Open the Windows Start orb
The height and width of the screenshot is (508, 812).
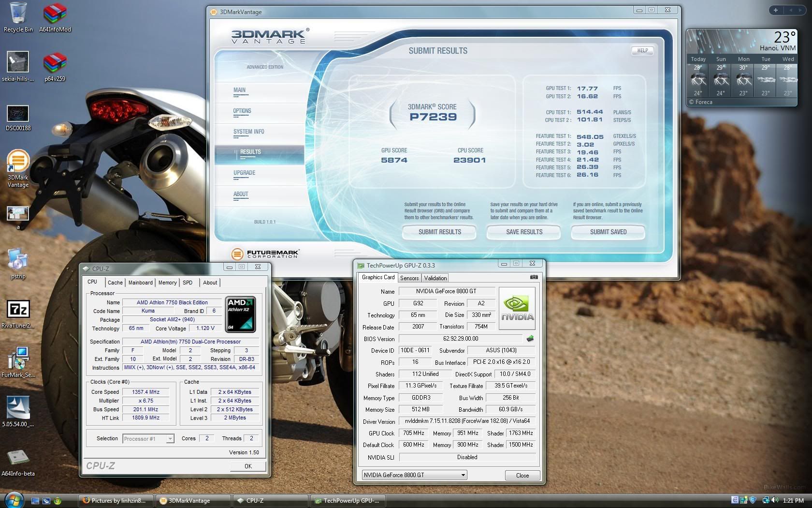[x=13, y=500]
